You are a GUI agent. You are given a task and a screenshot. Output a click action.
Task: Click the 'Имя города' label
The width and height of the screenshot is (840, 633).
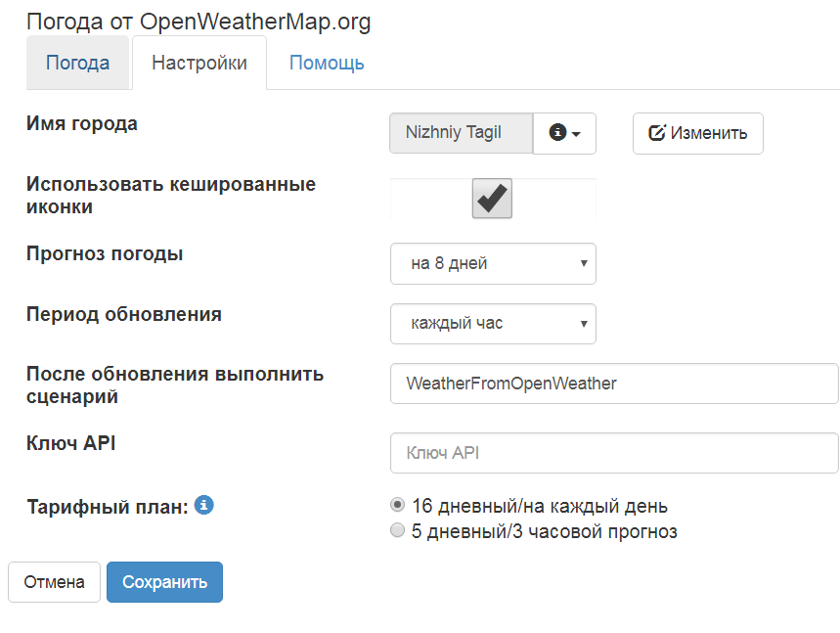[x=82, y=123]
